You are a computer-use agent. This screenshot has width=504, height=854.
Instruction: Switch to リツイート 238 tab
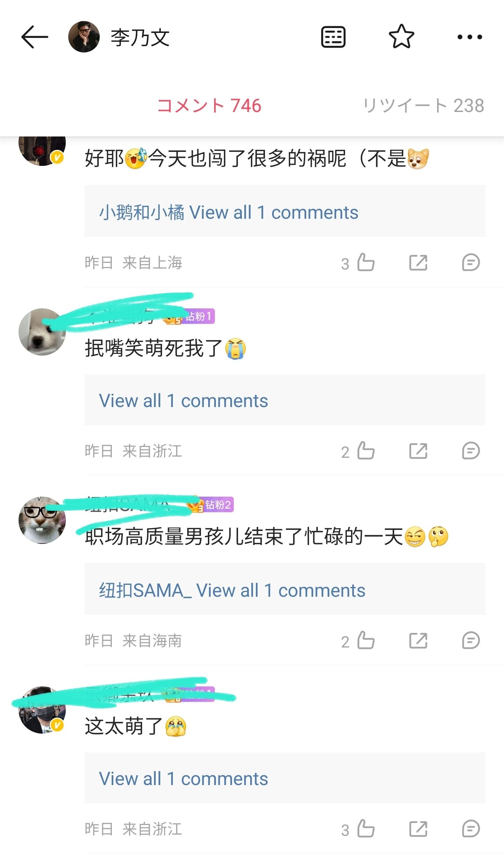423,106
